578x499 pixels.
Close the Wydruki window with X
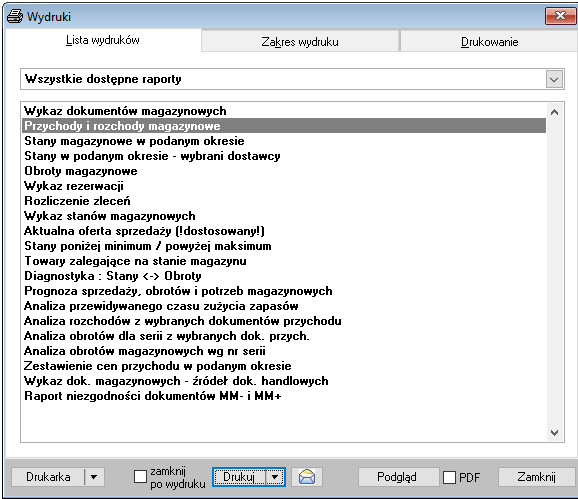(560, 16)
